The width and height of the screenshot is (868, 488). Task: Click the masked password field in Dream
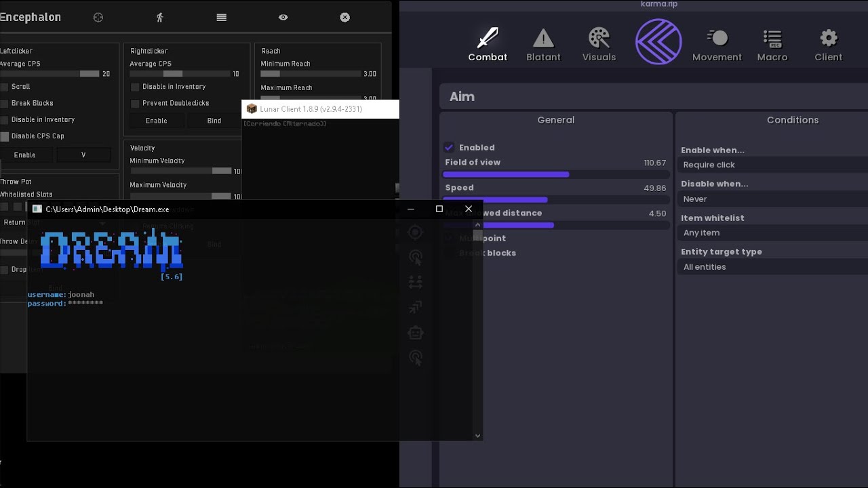(x=85, y=304)
